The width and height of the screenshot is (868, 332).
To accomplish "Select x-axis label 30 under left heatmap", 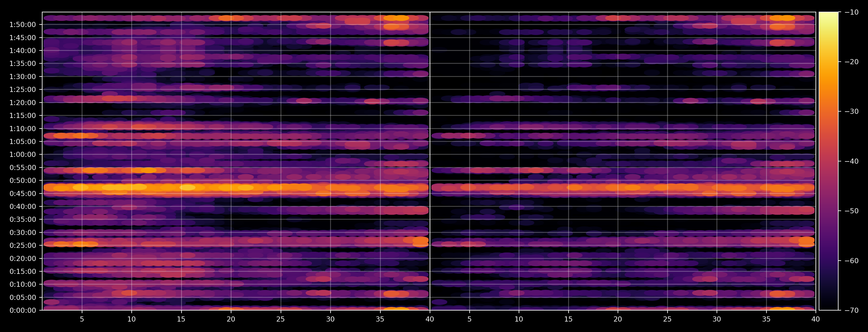I will 330,319.
